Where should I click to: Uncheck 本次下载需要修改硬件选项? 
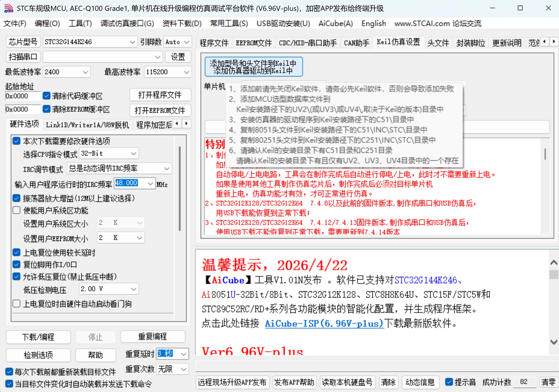point(17,141)
